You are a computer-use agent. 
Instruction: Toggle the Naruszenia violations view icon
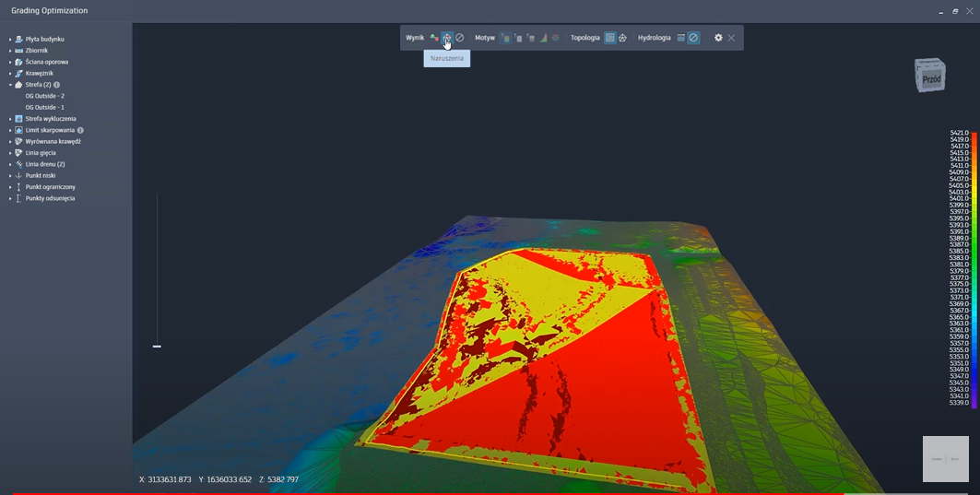point(446,38)
